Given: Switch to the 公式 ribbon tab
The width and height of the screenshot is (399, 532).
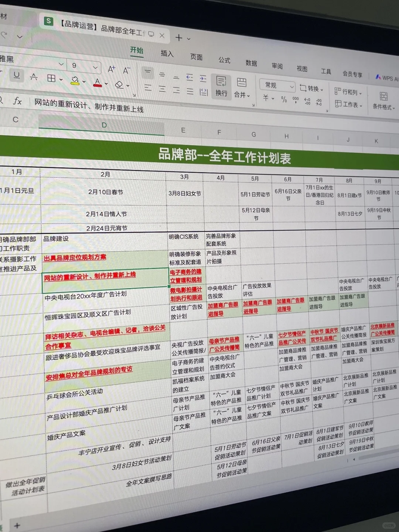Looking at the screenshot, I should point(224,60).
